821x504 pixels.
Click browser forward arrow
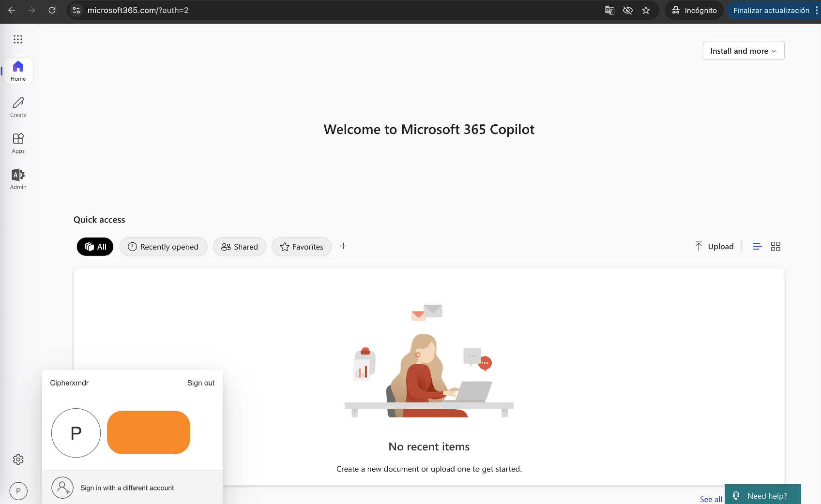[32, 10]
